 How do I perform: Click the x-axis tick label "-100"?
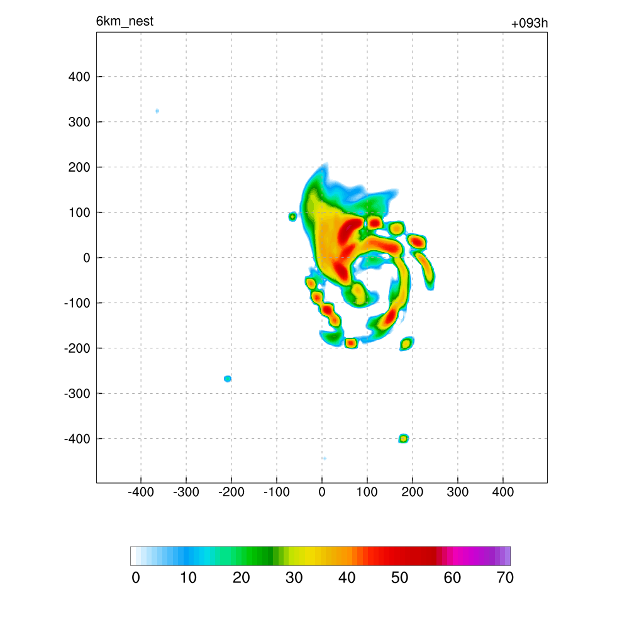coord(277,492)
